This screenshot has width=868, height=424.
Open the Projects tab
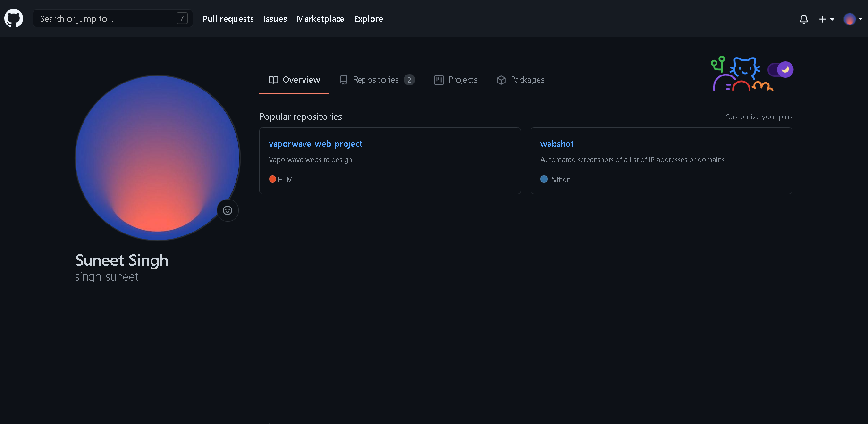(456, 80)
